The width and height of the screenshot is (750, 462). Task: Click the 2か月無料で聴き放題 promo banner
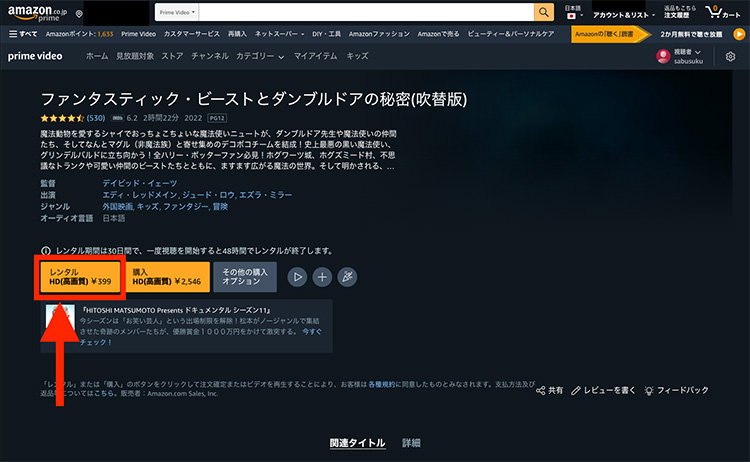click(691, 34)
